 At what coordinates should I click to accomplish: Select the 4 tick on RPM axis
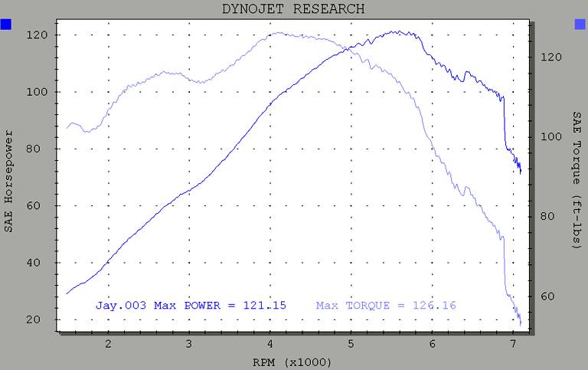click(x=270, y=344)
